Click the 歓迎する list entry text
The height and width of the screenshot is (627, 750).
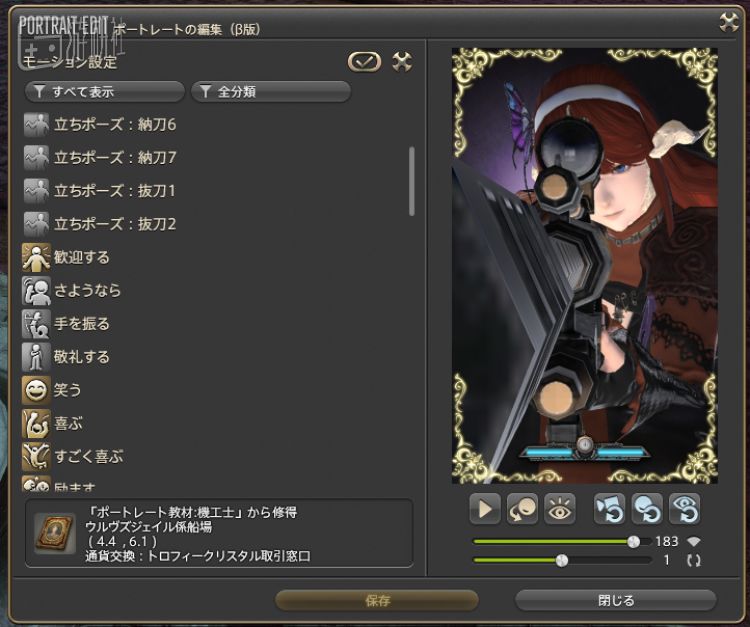82,257
